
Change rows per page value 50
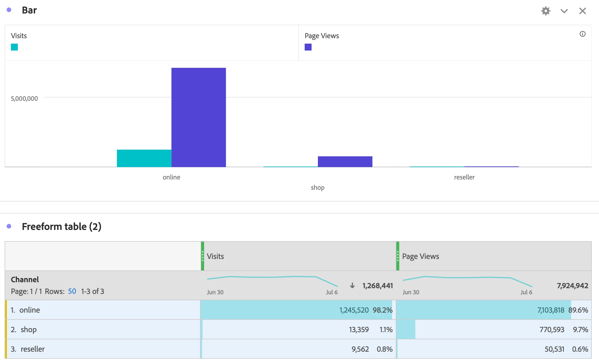pos(72,291)
